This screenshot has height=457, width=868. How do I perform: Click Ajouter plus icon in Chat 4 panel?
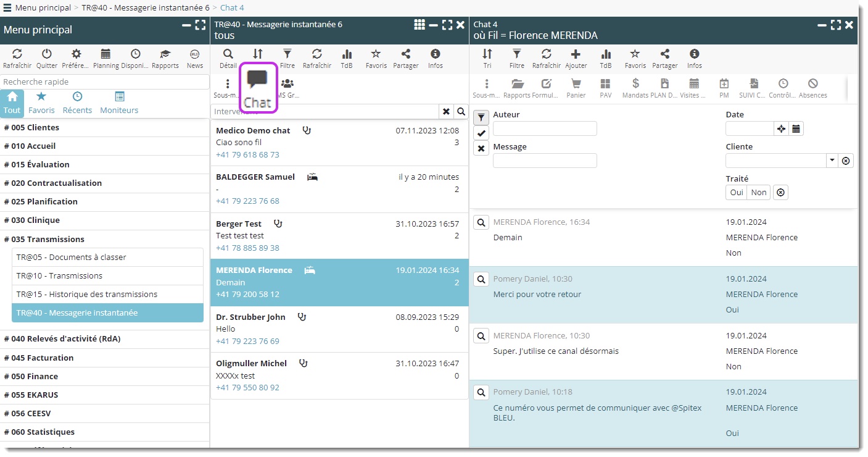576,54
